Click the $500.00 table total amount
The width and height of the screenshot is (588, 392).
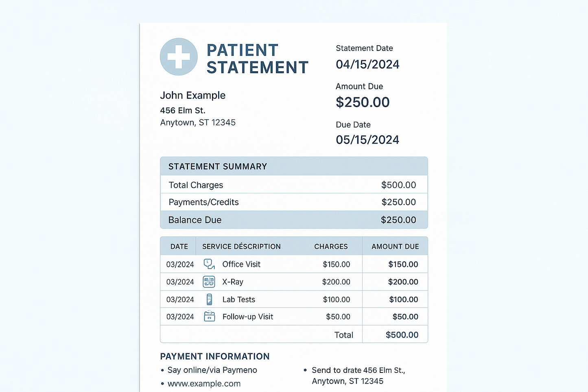(x=402, y=335)
